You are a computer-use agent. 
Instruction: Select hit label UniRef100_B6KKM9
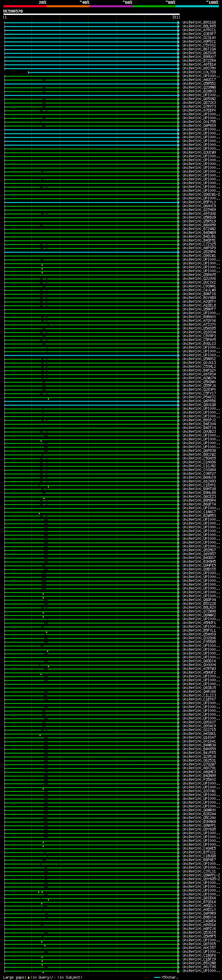[199, 225]
